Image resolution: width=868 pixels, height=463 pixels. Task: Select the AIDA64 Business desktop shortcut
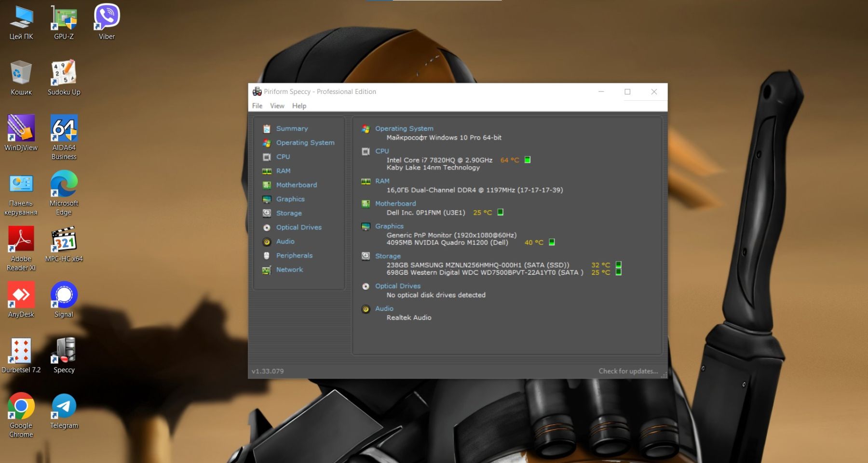coord(64,138)
